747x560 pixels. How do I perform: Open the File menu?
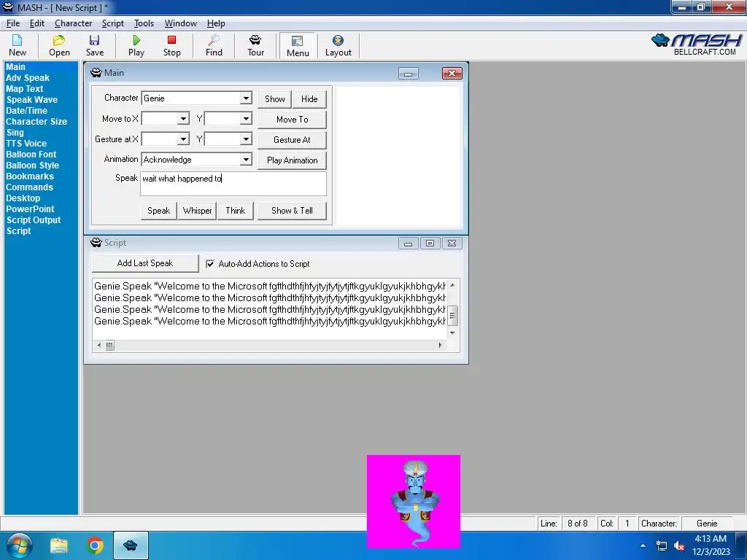pyautogui.click(x=13, y=23)
